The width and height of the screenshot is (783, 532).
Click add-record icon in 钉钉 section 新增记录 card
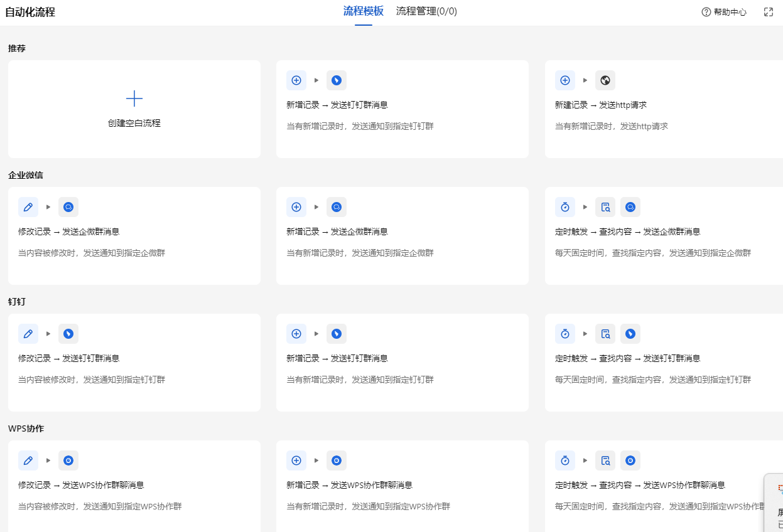[296, 334]
